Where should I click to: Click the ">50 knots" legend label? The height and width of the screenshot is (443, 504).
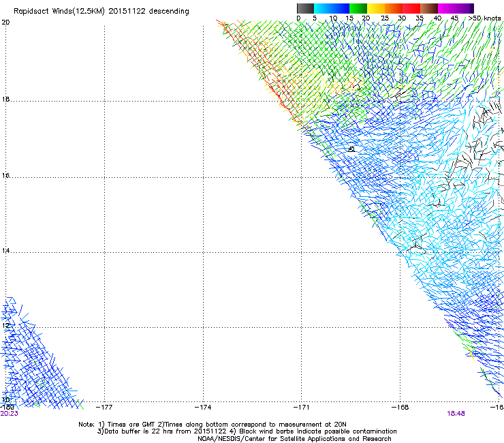coord(484,18)
